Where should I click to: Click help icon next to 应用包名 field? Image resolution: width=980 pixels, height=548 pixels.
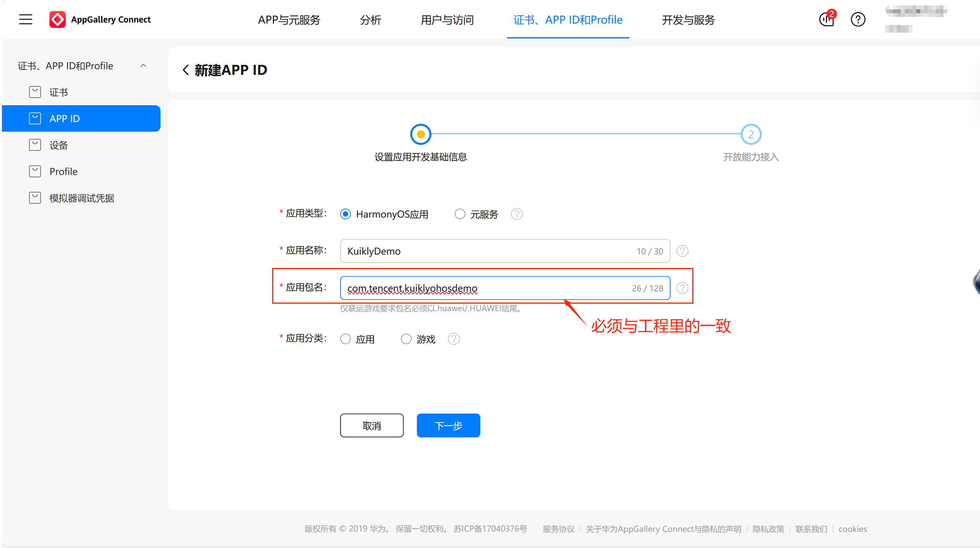click(682, 288)
